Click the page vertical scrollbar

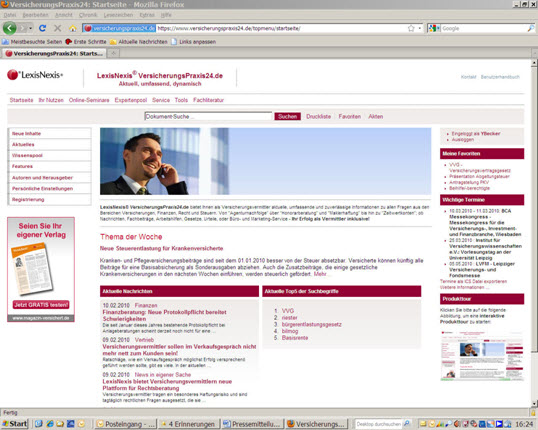click(534, 209)
